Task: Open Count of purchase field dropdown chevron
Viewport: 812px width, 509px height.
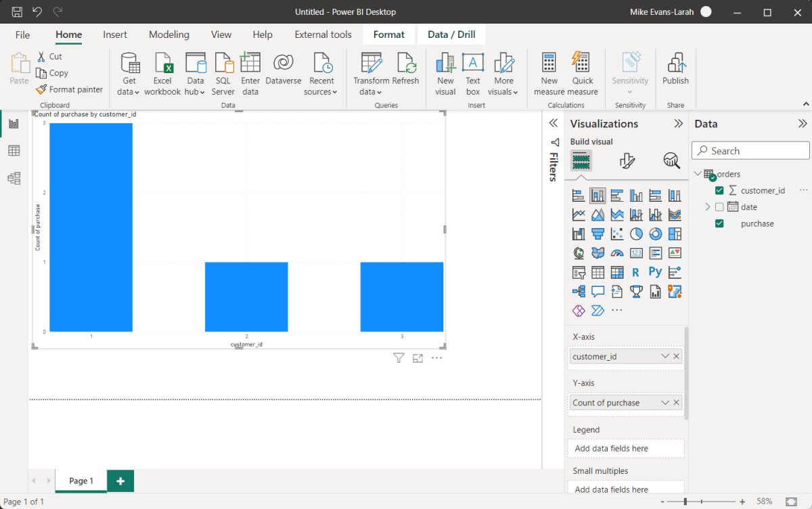Action: point(664,403)
